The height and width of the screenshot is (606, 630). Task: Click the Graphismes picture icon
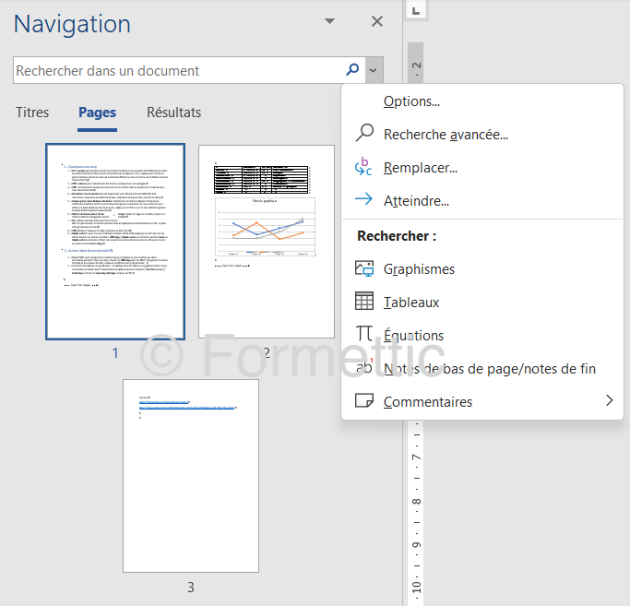click(x=364, y=269)
